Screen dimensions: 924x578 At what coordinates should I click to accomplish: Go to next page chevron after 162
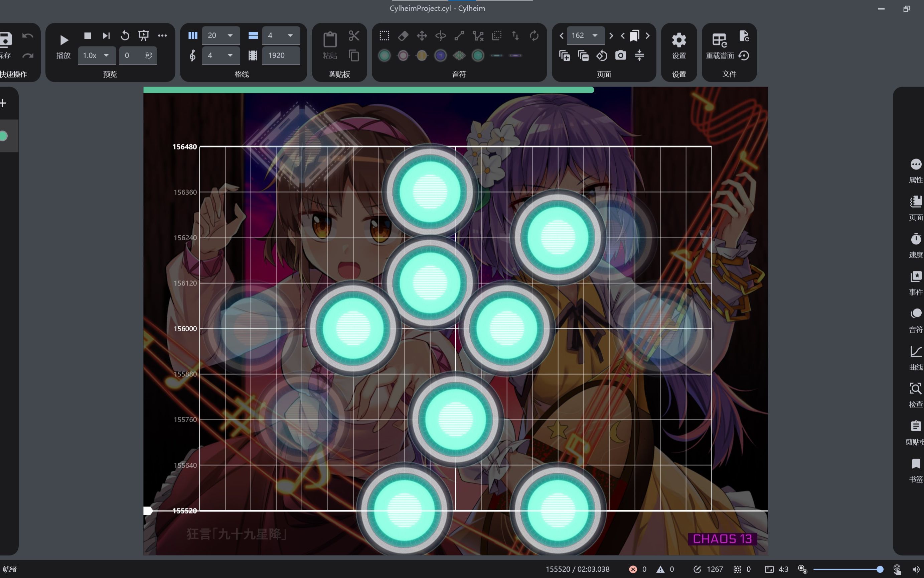point(611,35)
